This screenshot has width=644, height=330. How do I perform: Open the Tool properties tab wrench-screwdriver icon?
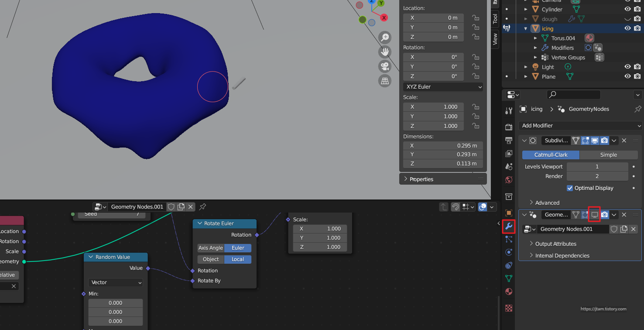coord(508,111)
